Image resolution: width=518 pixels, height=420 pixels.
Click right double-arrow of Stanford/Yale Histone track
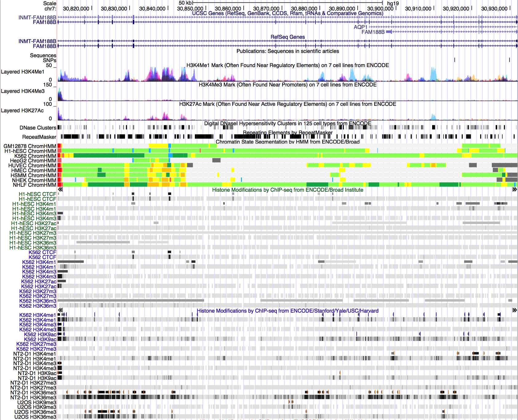pos(515,310)
